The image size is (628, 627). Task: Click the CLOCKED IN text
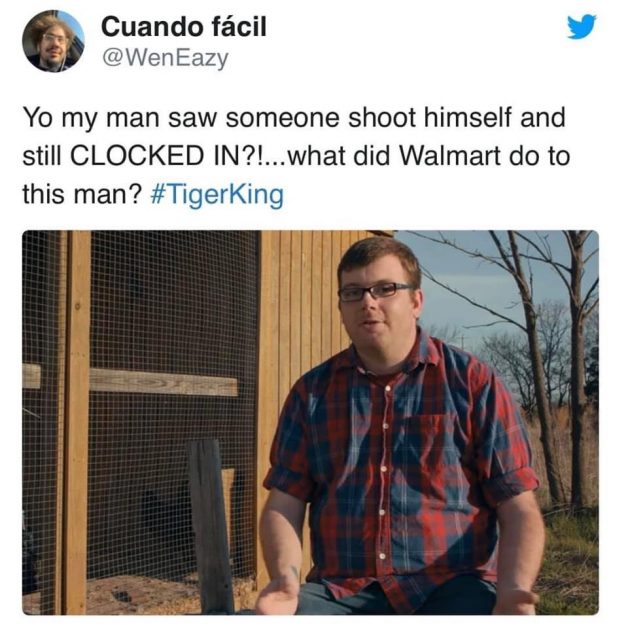pos(156,156)
